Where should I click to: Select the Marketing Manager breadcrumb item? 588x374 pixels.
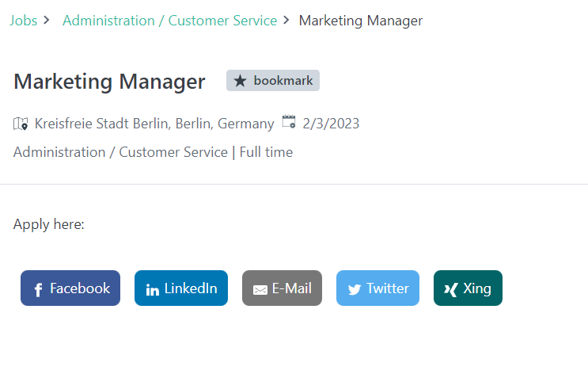coord(361,21)
